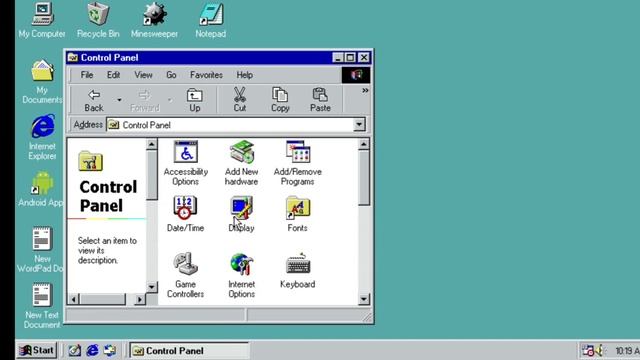Open the Address bar dropdown
Screen dimensions: 640x360
[x=359, y=124]
